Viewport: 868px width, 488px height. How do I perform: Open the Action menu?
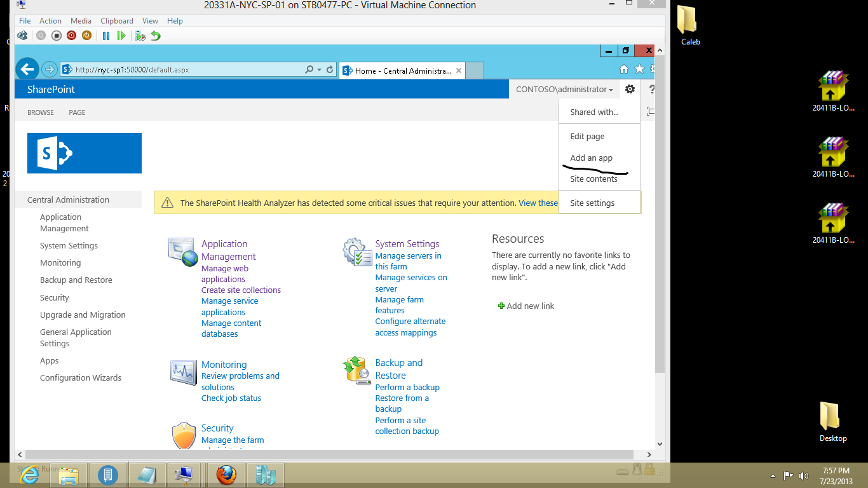pyautogui.click(x=51, y=21)
